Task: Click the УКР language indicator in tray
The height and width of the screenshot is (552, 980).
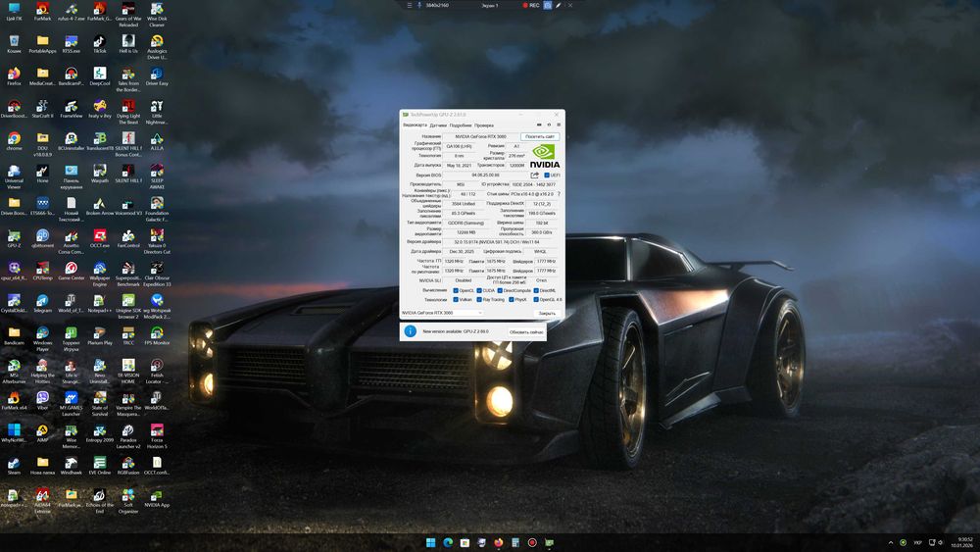Action: (x=918, y=542)
